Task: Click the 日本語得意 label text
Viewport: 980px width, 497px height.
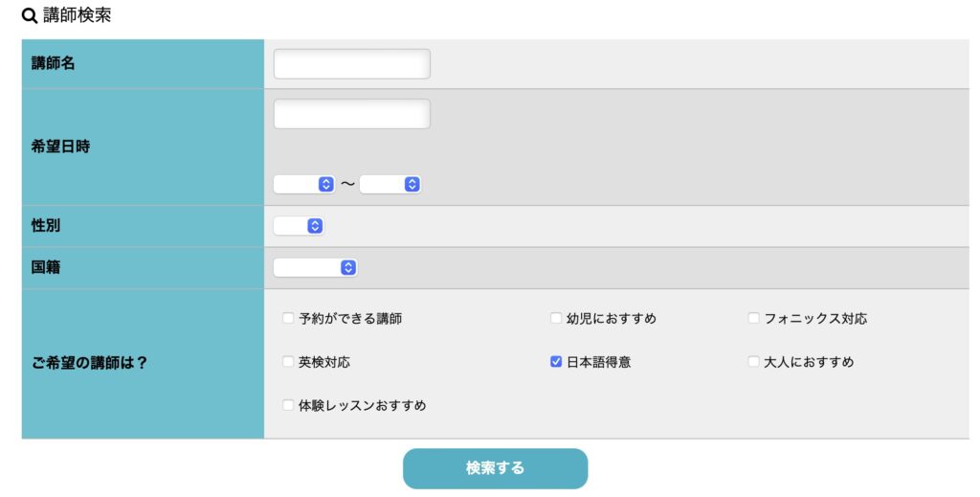Action: tap(598, 362)
